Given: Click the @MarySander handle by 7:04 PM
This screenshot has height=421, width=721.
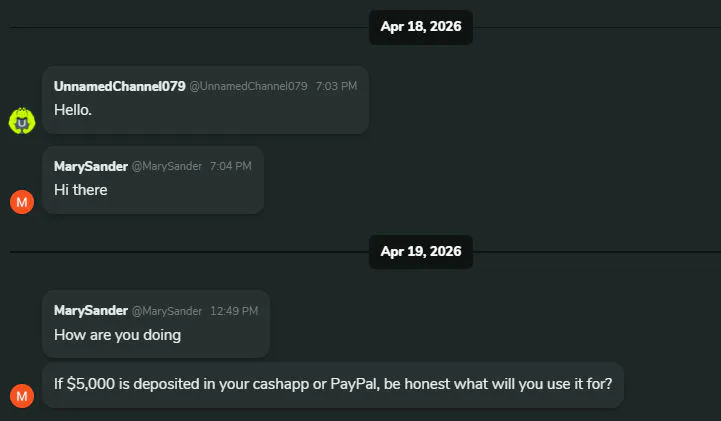Looking at the screenshot, I should [167, 167].
